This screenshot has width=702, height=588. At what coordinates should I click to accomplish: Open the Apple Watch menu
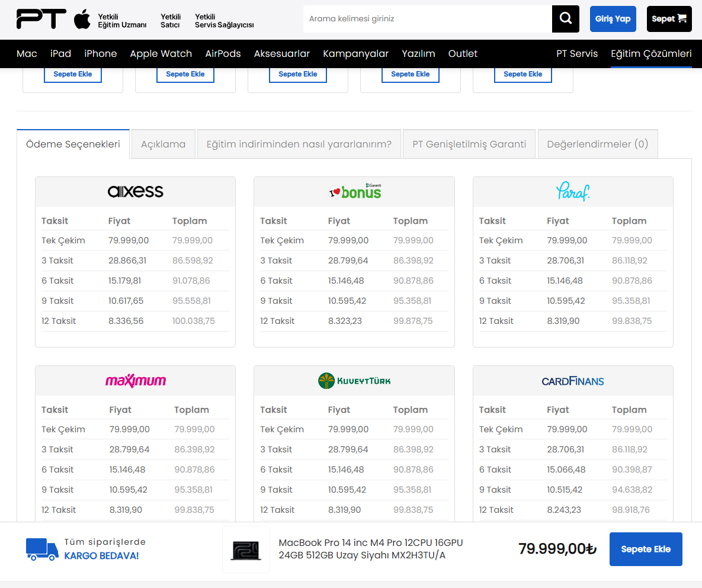point(161,54)
